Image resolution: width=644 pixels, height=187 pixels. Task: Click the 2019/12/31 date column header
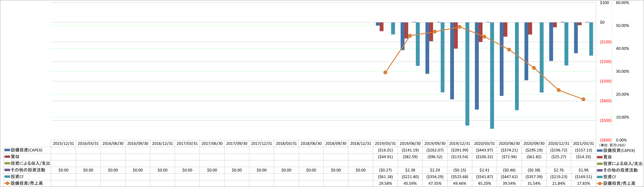pyautogui.click(x=460, y=144)
